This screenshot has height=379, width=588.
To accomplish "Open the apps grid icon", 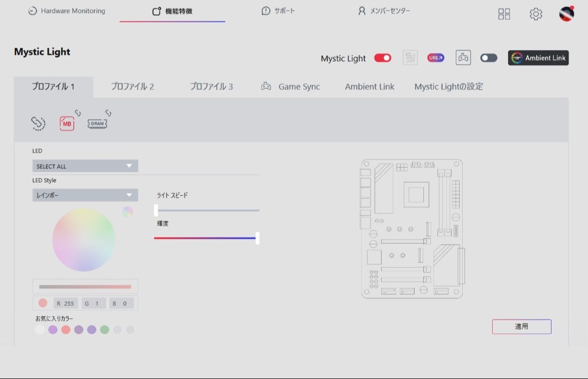I will coord(504,14).
